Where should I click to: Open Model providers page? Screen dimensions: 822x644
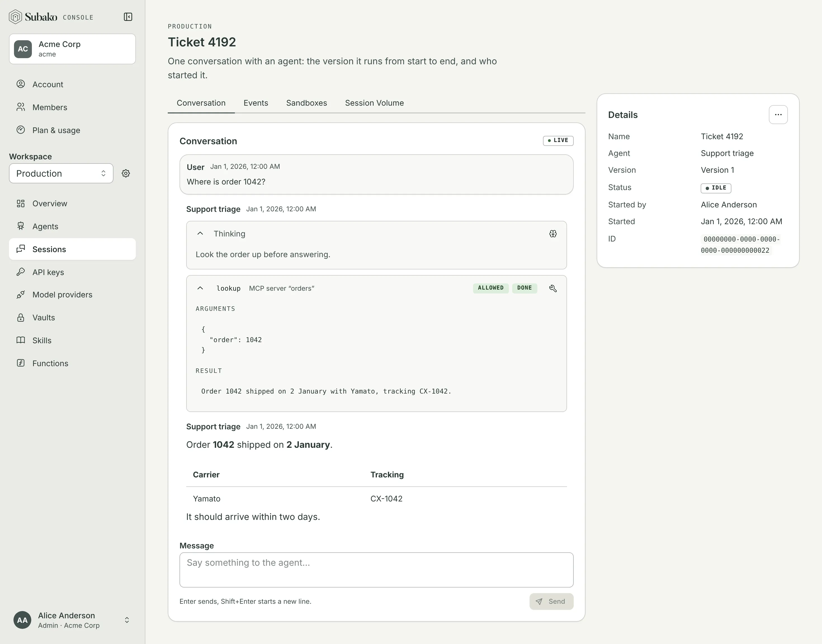click(72, 295)
